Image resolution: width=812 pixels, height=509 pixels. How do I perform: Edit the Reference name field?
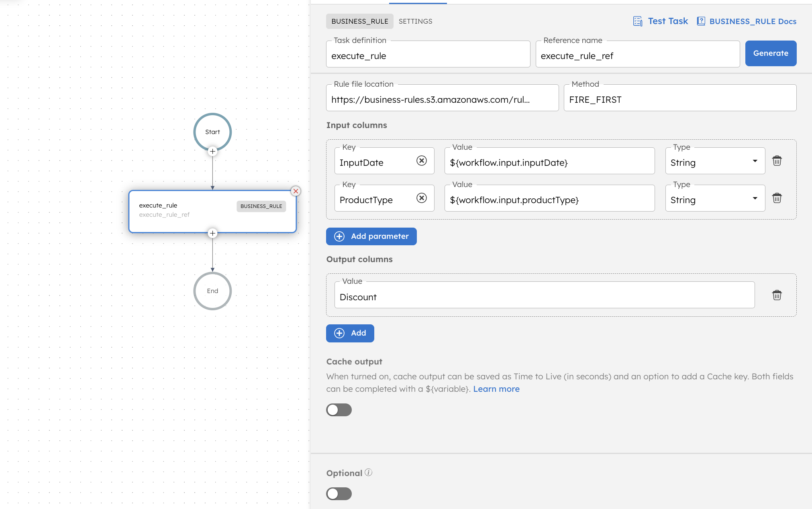pos(638,54)
